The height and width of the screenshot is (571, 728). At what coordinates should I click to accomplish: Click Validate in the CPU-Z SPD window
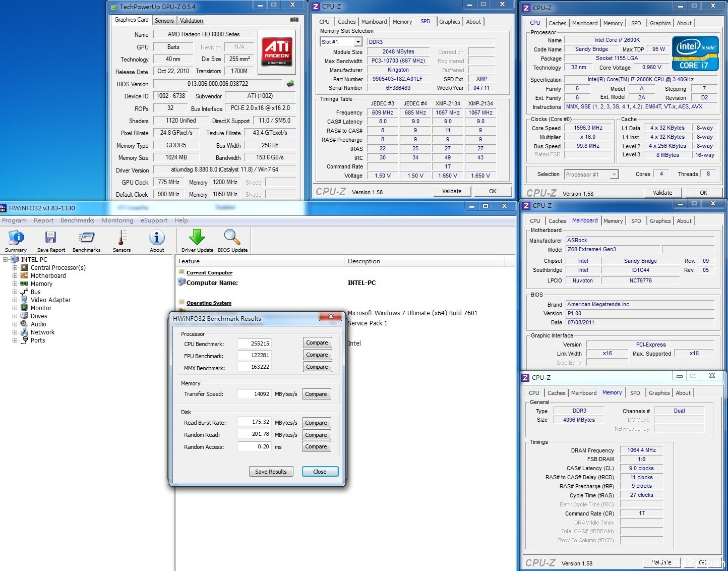pos(452,191)
